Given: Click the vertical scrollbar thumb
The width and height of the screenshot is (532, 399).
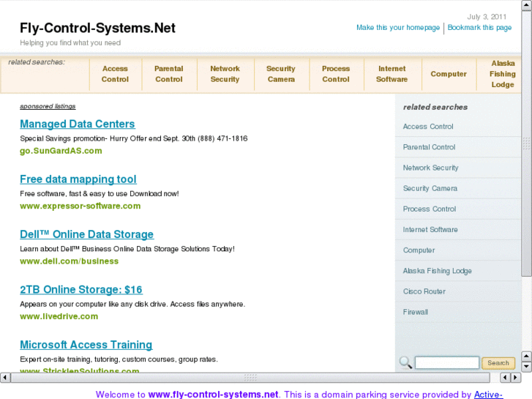Looking at the screenshot, I should 527,144.
